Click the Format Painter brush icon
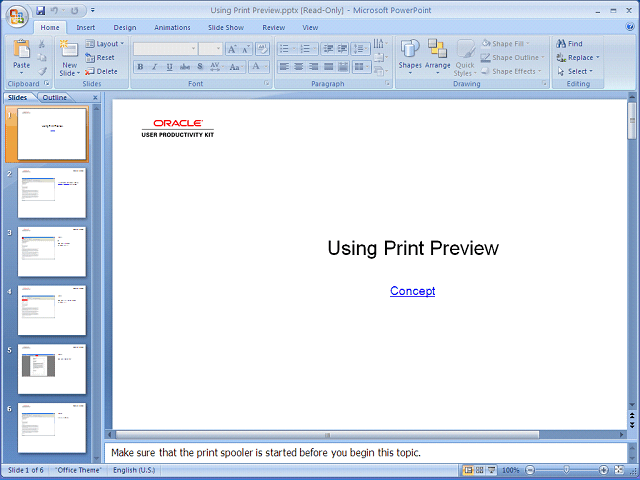This screenshot has width=640, height=480. pyautogui.click(x=42, y=71)
